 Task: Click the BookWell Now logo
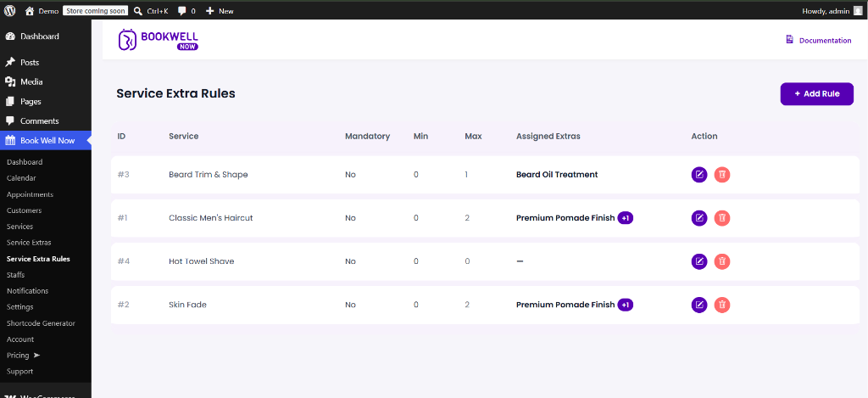159,40
